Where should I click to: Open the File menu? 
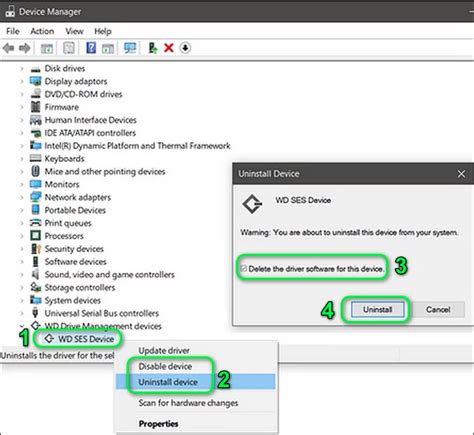(x=13, y=31)
